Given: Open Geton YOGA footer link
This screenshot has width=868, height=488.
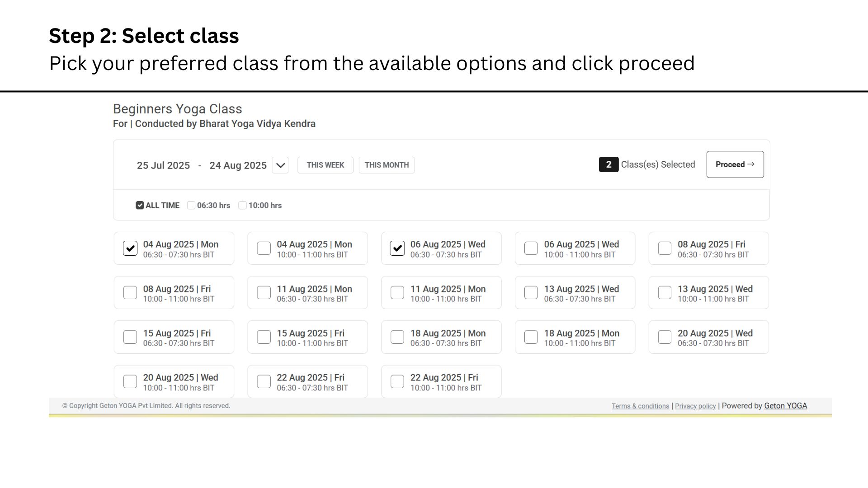Looking at the screenshot, I should coord(785,406).
